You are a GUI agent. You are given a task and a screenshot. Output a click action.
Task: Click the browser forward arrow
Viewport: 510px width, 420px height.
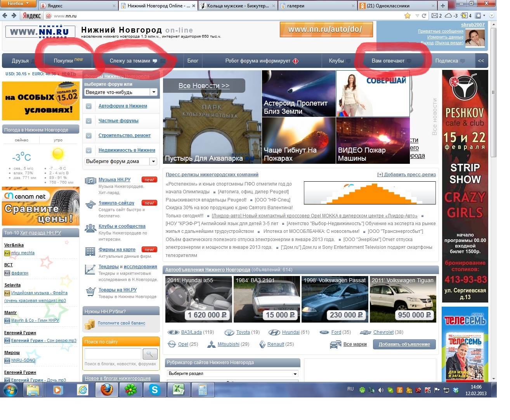(14, 16)
